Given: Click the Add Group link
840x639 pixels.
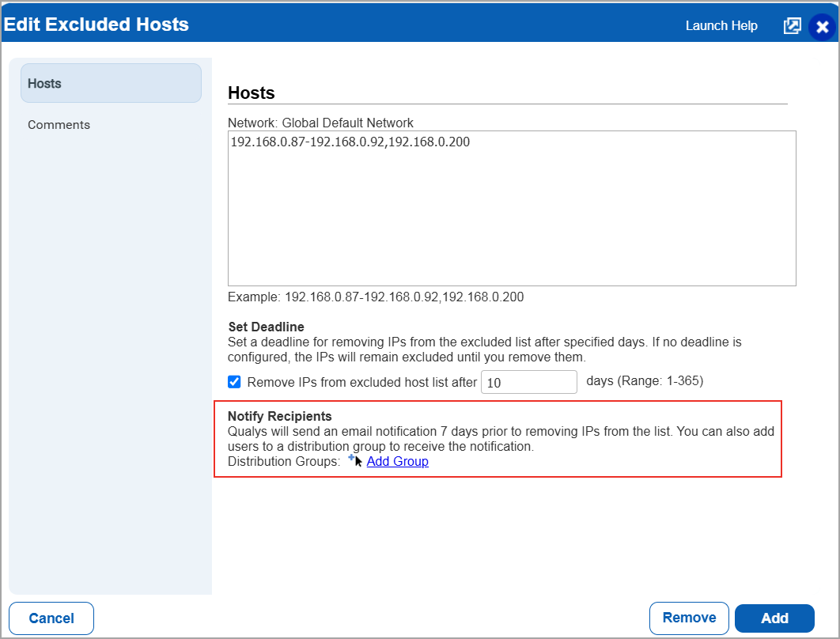Looking at the screenshot, I should click(397, 462).
